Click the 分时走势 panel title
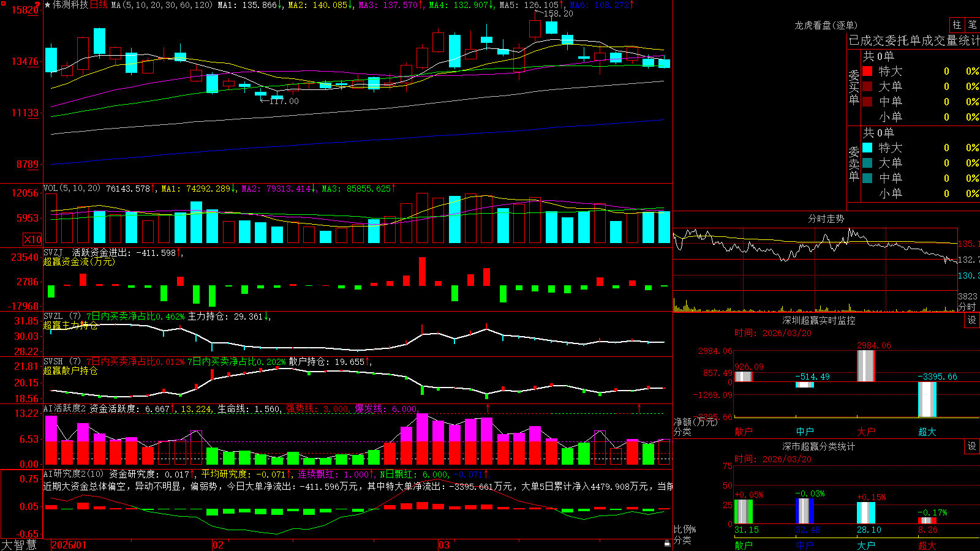This screenshot has height=551, width=980. pos(826,219)
